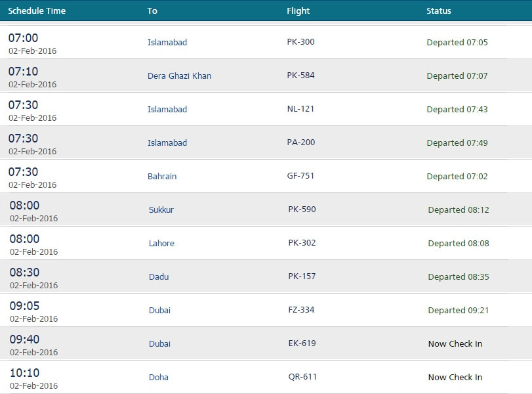This screenshot has height=394, width=532.
Task: Select flight number PA-200
Action: (x=300, y=142)
